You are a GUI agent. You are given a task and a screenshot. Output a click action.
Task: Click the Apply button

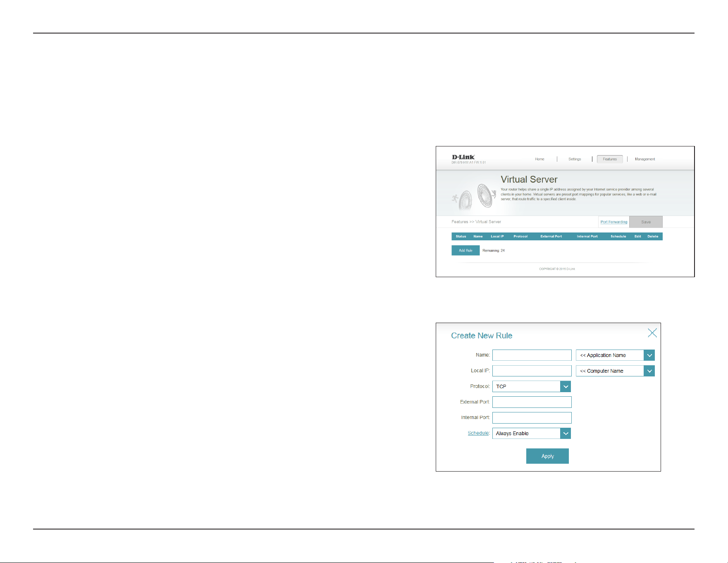(547, 456)
